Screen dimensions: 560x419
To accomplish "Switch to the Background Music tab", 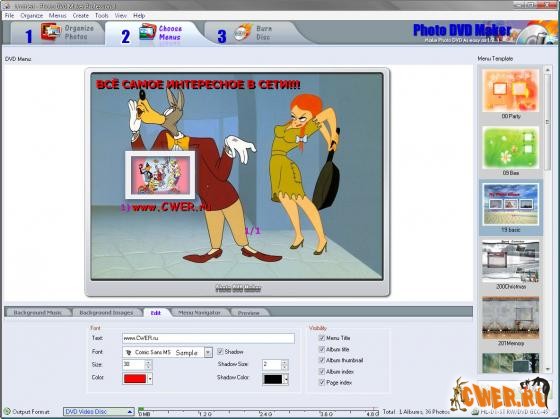I will [x=38, y=313].
